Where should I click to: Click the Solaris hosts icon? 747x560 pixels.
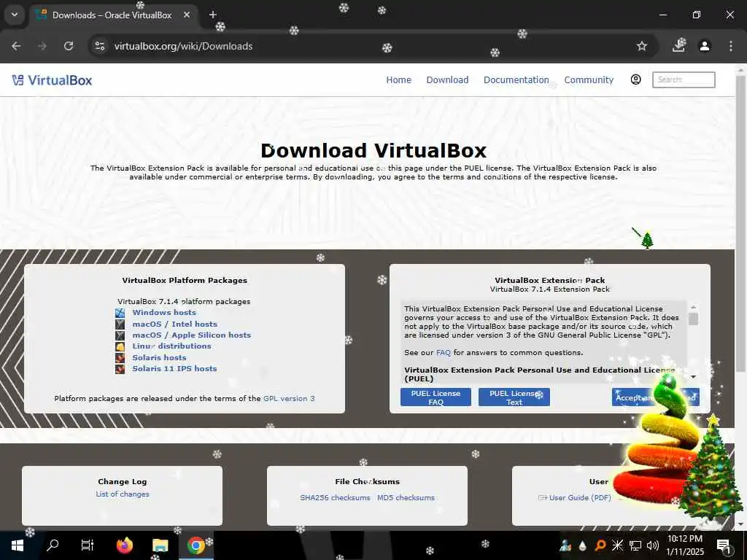point(120,357)
